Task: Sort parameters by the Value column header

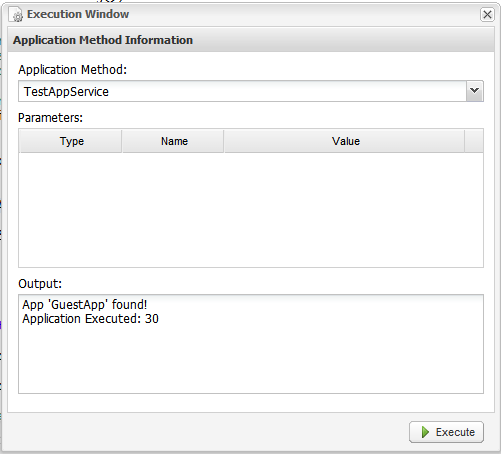Action: click(345, 141)
